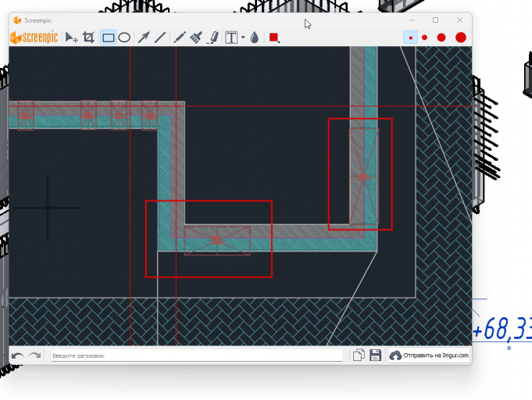
Task: Redo the last undone action
Action: click(34, 355)
